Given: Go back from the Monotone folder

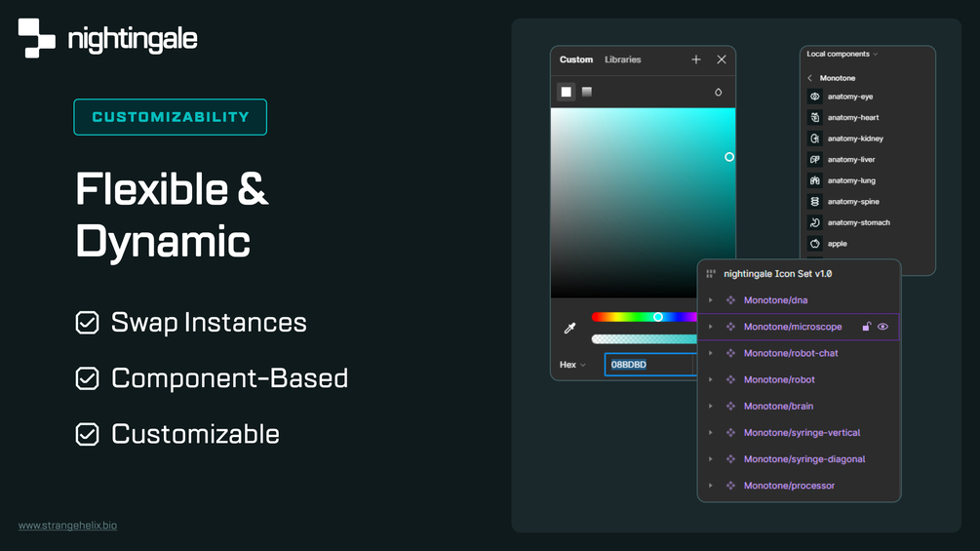Looking at the screenshot, I should tap(810, 78).
